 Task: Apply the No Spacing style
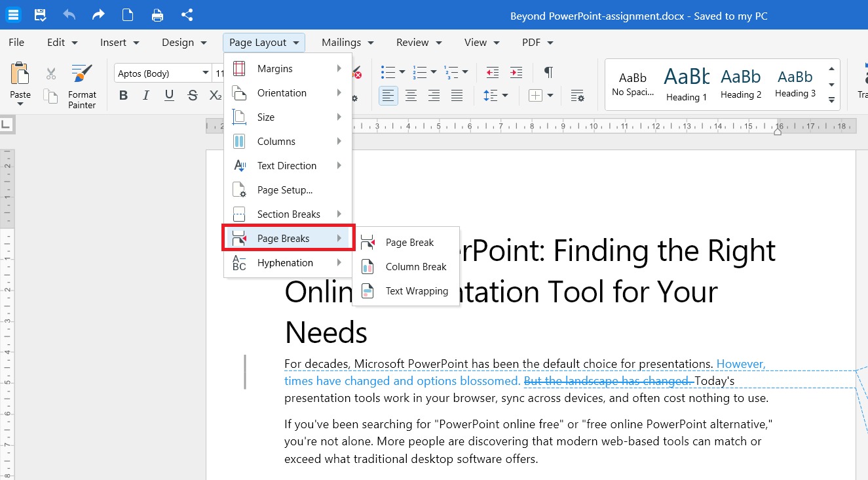point(633,85)
